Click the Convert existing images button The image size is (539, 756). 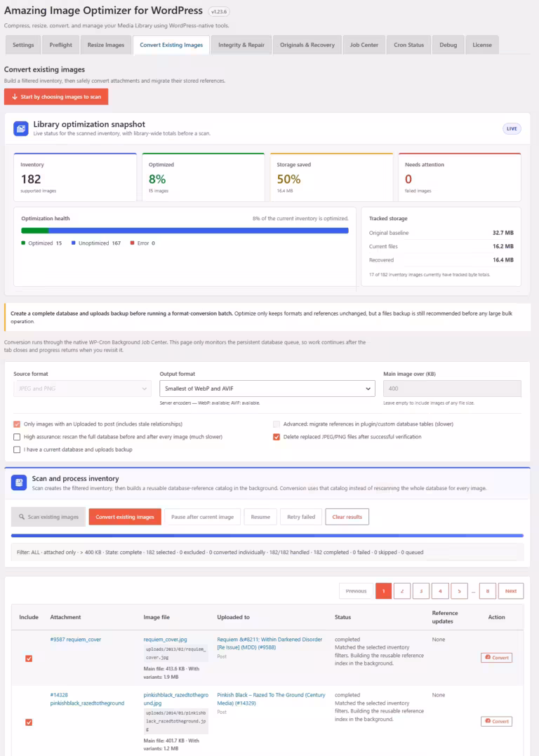(125, 517)
